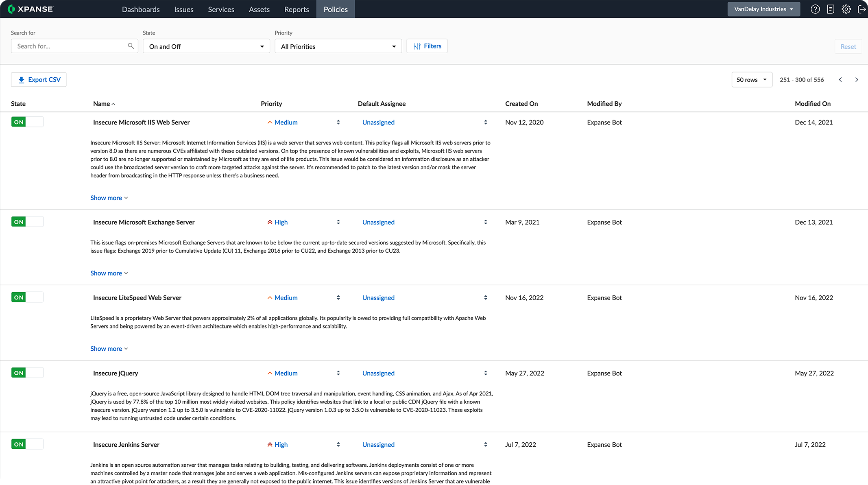Viewport: 868px width, 485px height.
Task: Go to next page arrow
Action: point(857,80)
